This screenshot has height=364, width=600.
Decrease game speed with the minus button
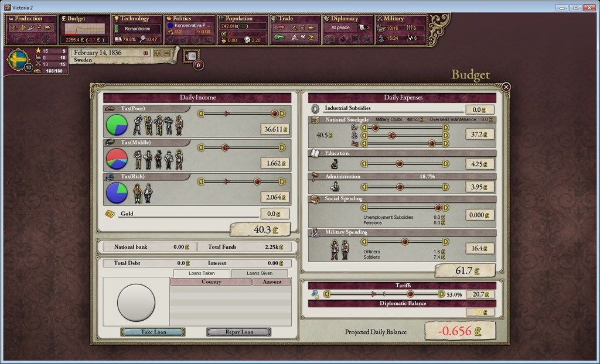pos(167,53)
